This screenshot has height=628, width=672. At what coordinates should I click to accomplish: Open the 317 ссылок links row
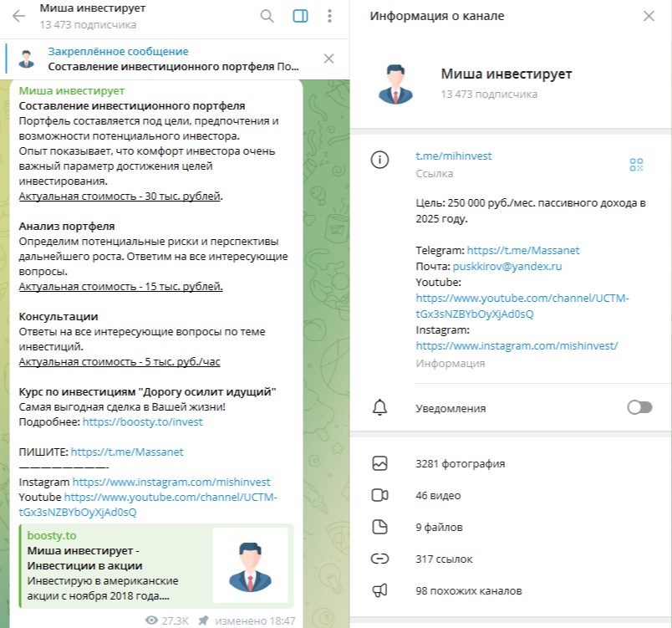click(511, 559)
